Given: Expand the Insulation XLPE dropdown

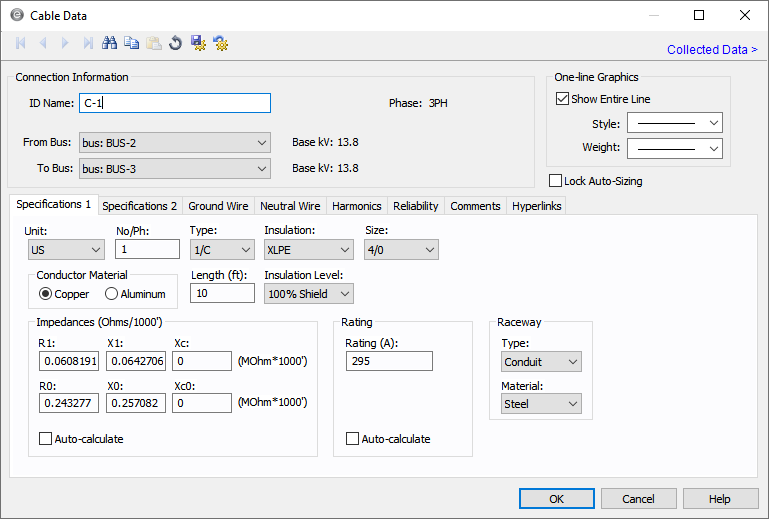Looking at the screenshot, I should point(308,250).
